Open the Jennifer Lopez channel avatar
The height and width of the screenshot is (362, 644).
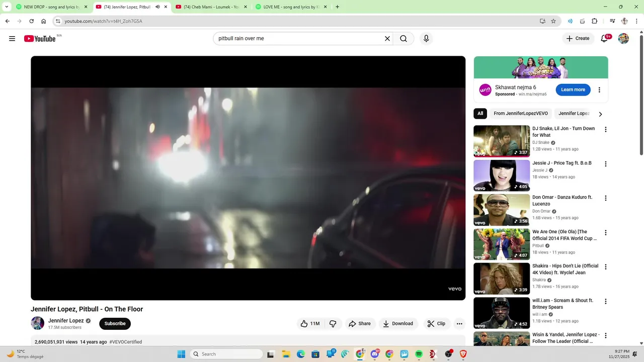tap(38, 323)
